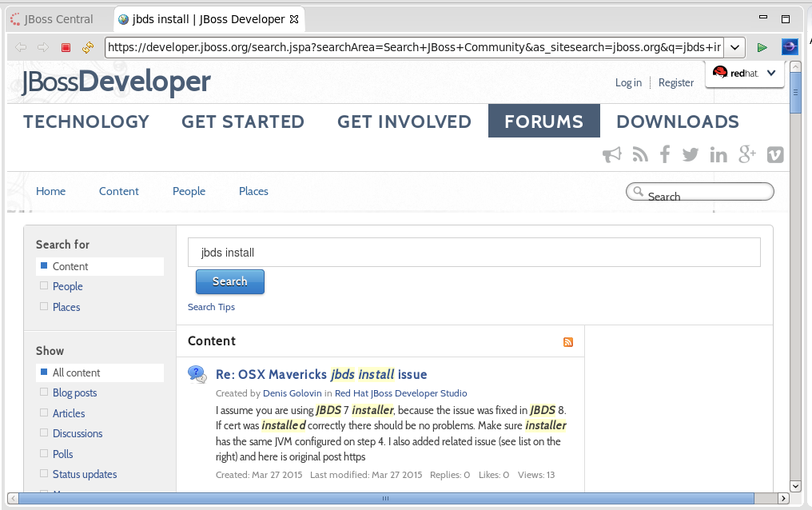Minimize the browser editor pane

762,18
